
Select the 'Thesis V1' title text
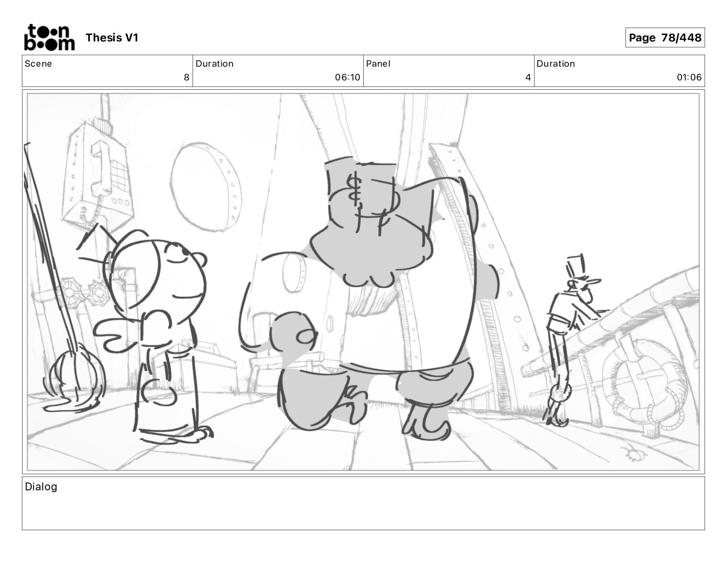[x=112, y=38]
